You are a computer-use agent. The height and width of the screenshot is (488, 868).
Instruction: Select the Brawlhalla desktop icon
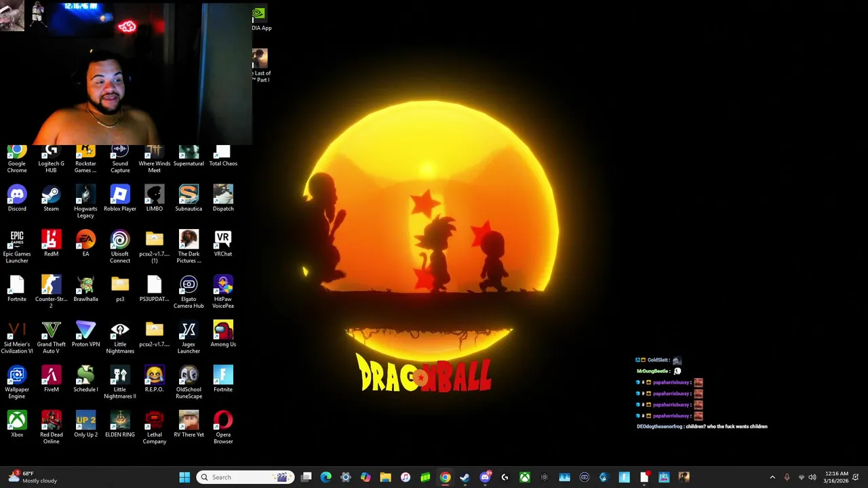point(85,289)
